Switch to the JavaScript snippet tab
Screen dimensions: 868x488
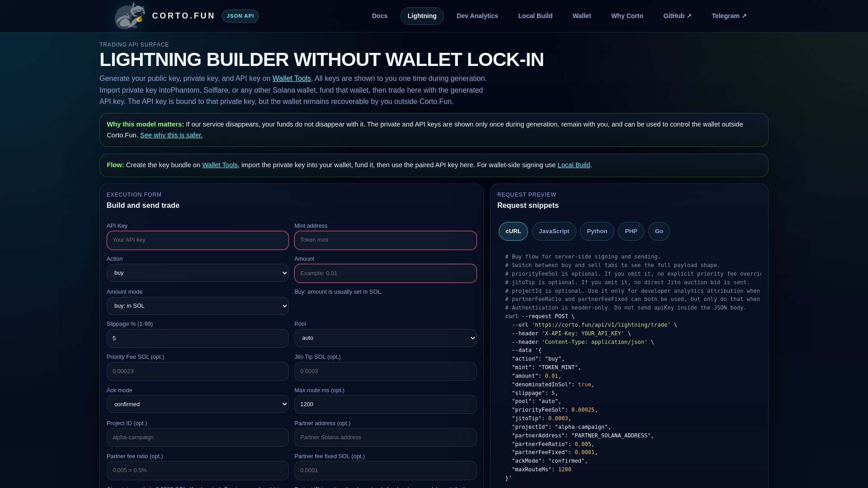(x=554, y=231)
